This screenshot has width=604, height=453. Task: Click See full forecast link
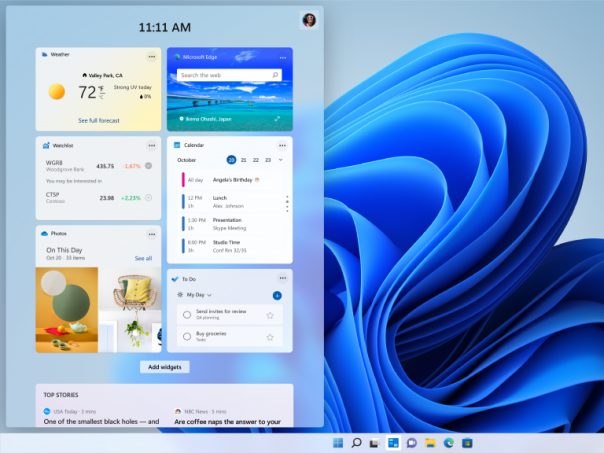pos(99,121)
